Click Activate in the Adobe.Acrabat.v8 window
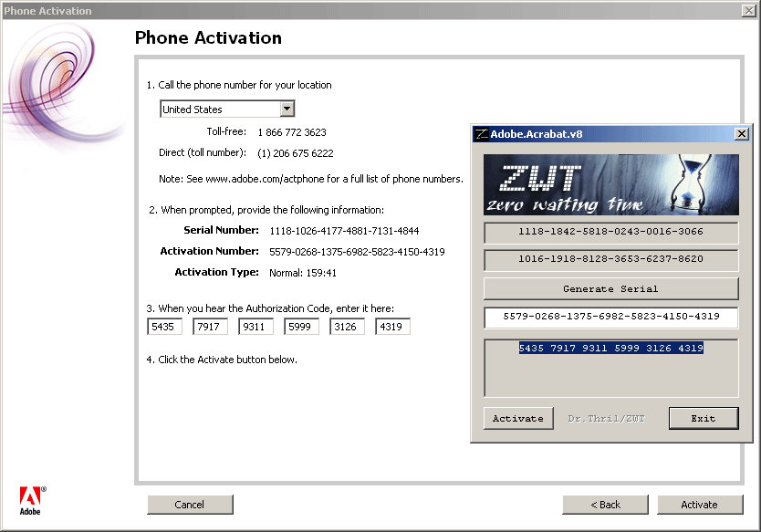The width and height of the screenshot is (761, 532). pos(518,419)
